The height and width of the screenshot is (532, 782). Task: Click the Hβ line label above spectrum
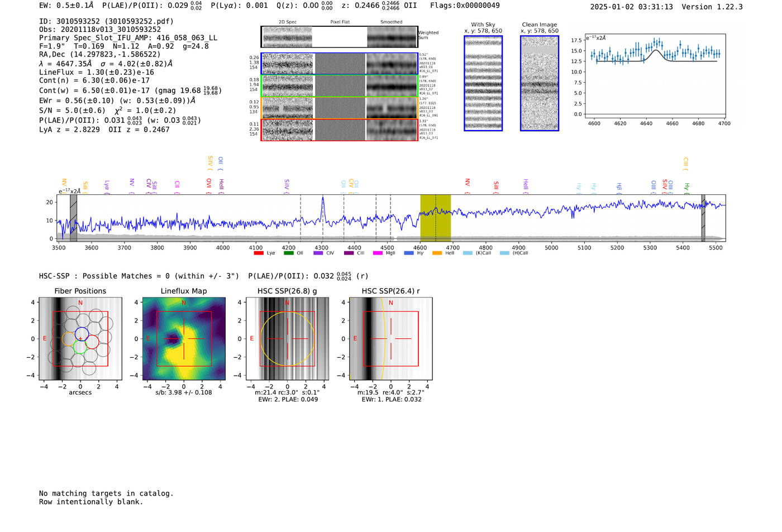(619, 188)
